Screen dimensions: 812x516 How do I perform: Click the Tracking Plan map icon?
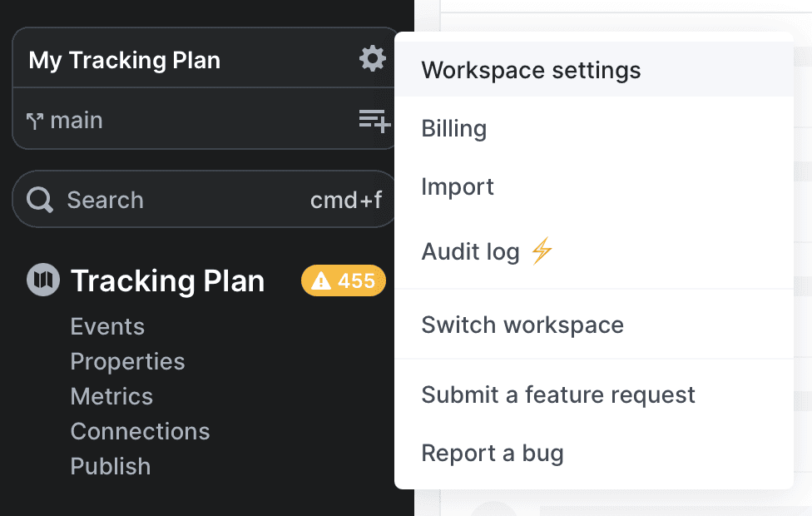42,280
